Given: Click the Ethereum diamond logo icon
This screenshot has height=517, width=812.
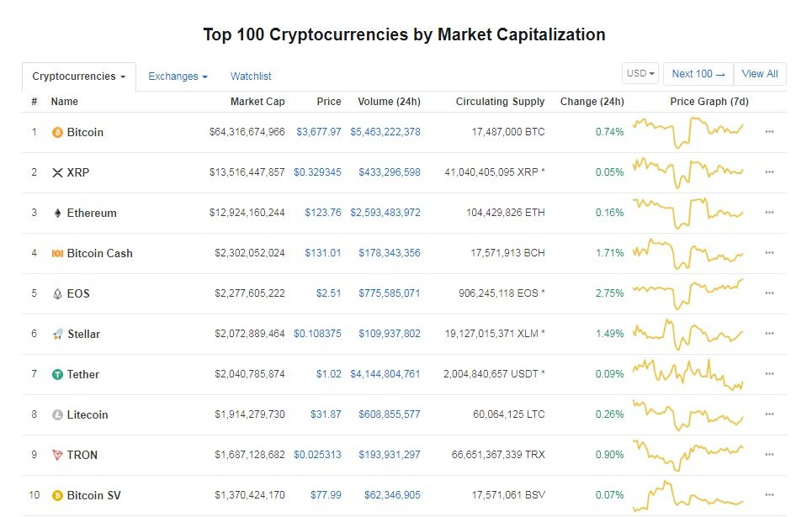Looking at the screenshot, I should [x=57, y=213].
